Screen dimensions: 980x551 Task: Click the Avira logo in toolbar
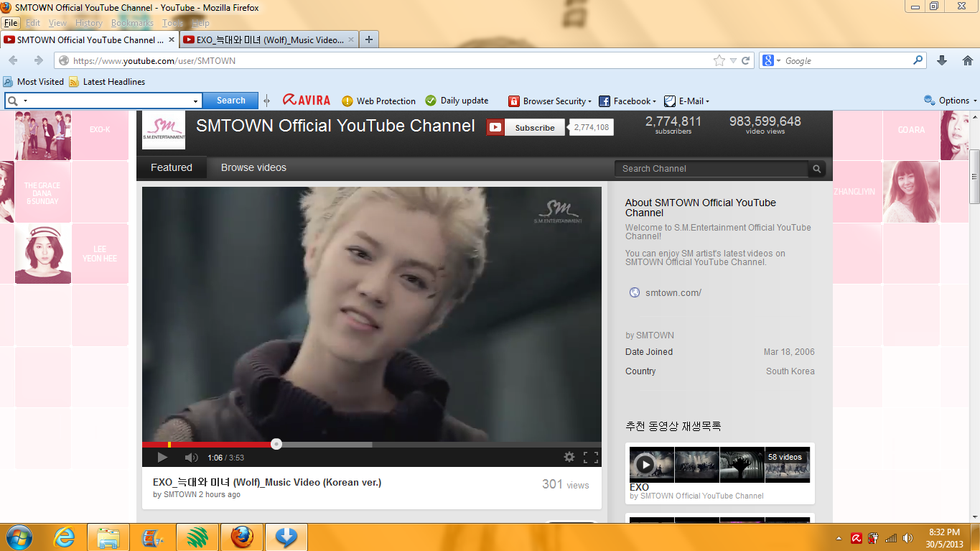pyautogui.click(x=307, y=101)
